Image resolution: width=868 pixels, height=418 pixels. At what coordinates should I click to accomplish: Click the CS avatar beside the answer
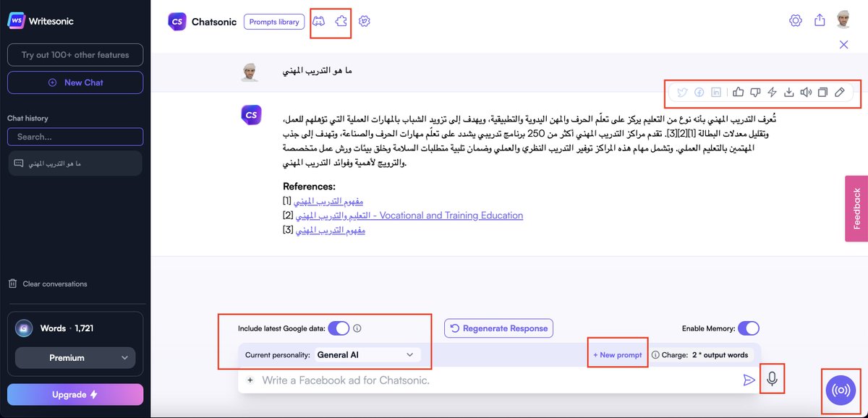[250, 114]
